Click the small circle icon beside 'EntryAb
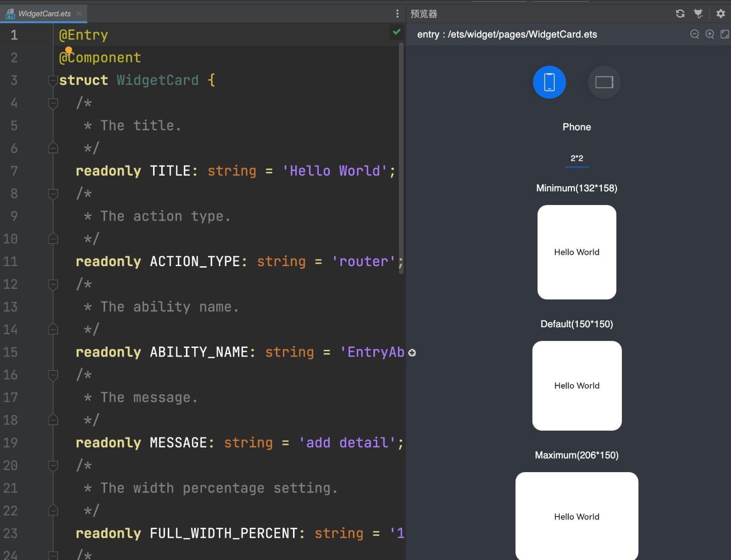 pyautogui.click(x=412, y=352)
